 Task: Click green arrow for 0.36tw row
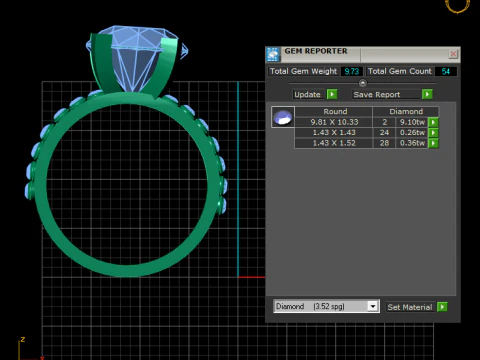(433, 143)
